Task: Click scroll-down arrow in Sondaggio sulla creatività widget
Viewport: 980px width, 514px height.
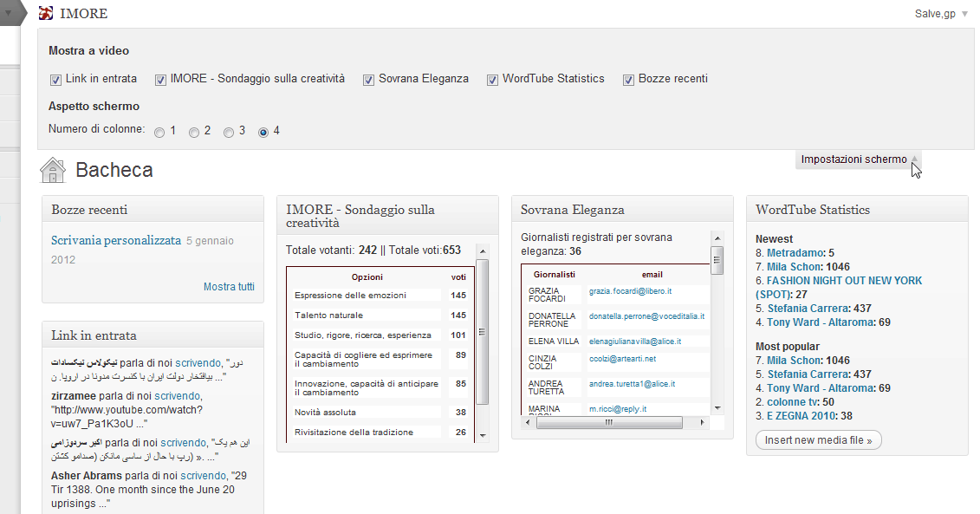Action: pos(483,435)
